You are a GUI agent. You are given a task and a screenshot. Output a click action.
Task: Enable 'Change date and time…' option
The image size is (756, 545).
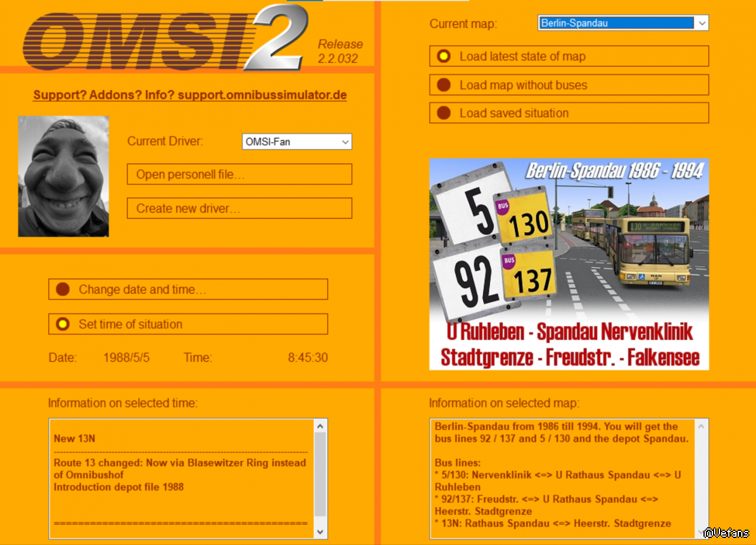[x=188, y=289]
